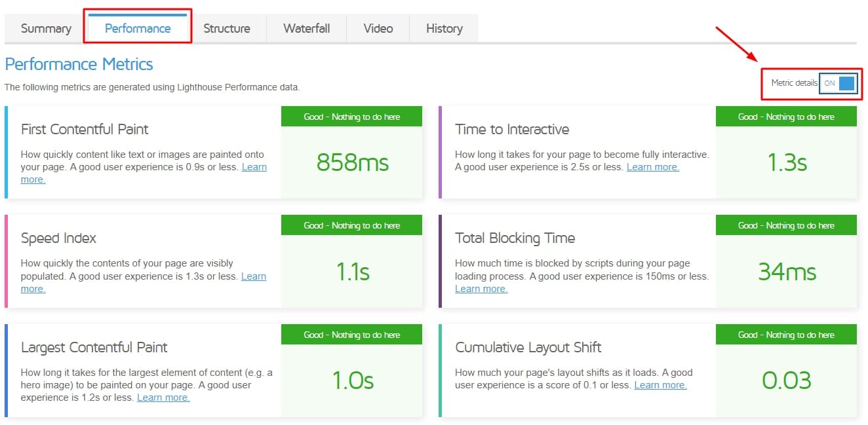The width and height of the screenshot is (868, 425).
Task: Switch to the Video tab
Action: pyautogui.click(x=378, y=29)
